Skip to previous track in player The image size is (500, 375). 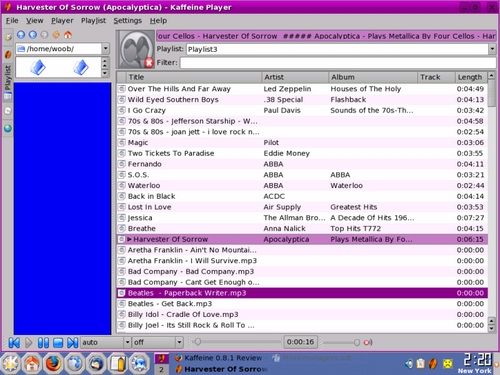[x=14, y=343]
